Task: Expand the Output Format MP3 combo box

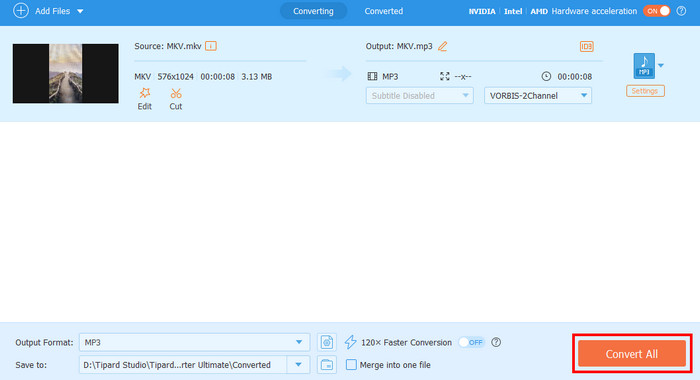Action: [194, 342]
